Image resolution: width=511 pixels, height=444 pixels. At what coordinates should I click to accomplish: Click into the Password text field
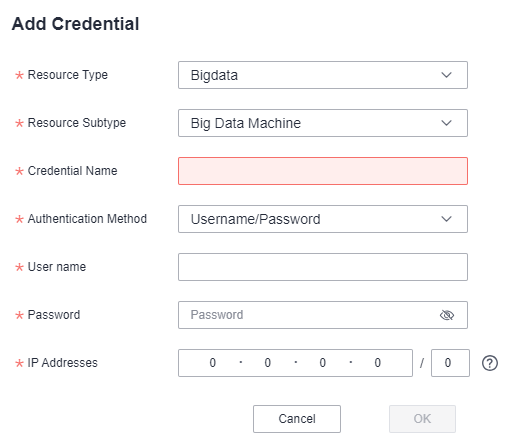coord(307,315)
